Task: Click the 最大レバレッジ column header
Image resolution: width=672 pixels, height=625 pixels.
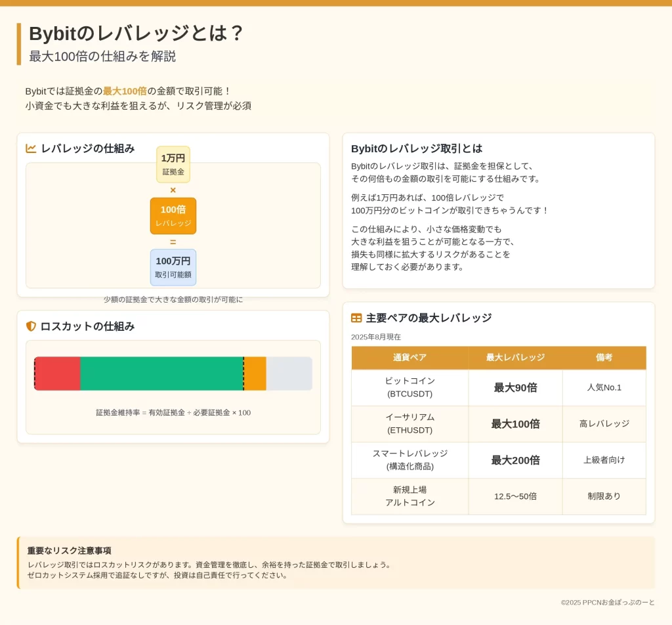Action: click(x=515, y=358)
